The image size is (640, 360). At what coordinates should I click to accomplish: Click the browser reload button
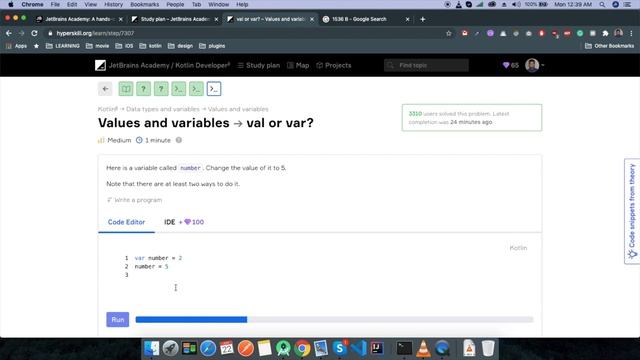coord(34,33)
